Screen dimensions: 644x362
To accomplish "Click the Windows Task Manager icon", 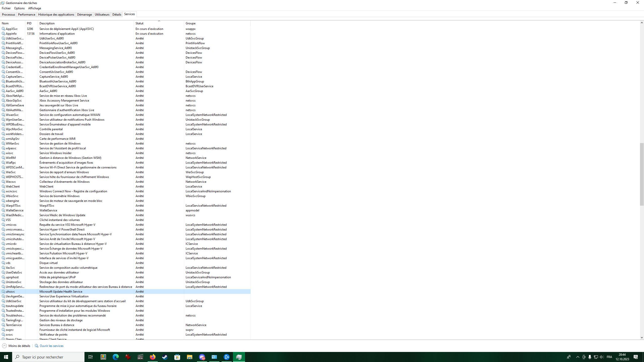I will click(239, 357).
